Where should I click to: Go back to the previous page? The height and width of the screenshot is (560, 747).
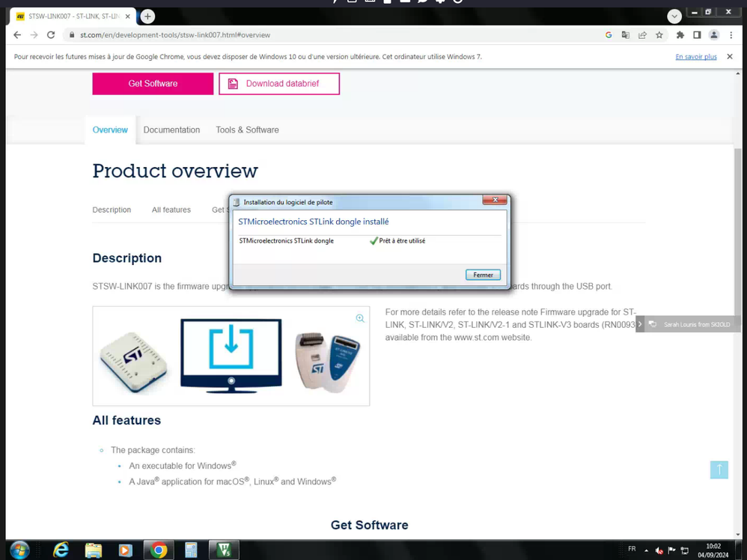point(17,34)
